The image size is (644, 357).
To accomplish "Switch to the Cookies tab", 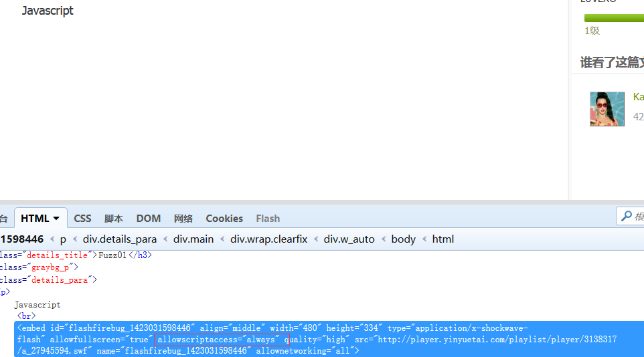I will point(224,219).
